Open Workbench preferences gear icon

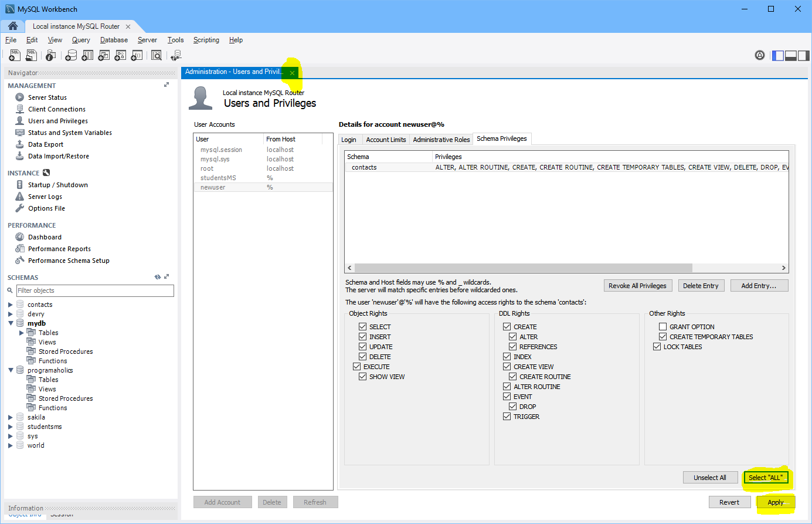point(760,55)
